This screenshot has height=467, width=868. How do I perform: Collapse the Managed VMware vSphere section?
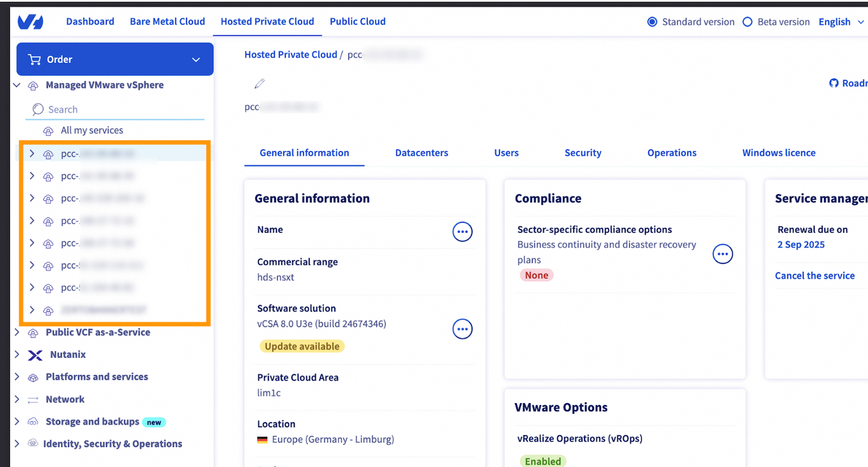pyautogui.click(x=16, y=85)
